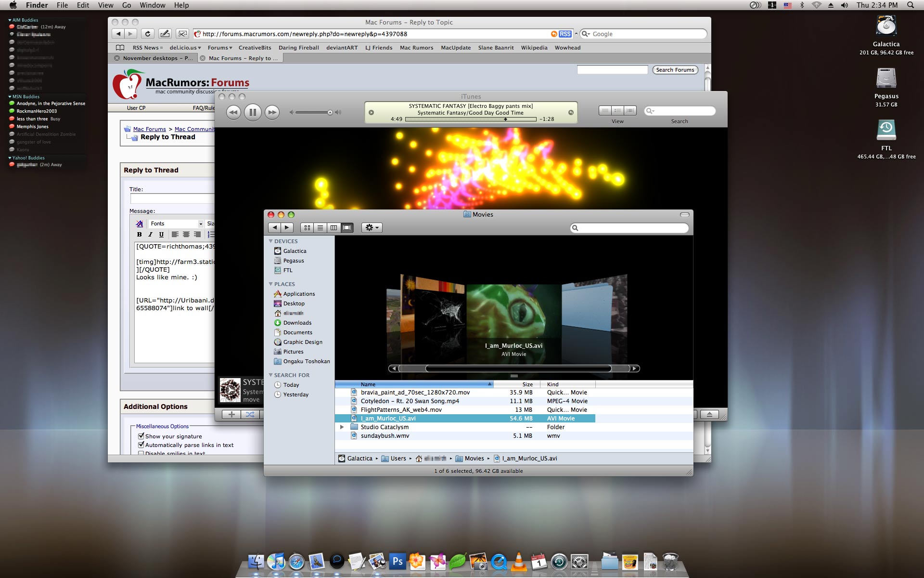Pause playback in iTunes
The width and height of the screenshot is (924, 578).
tap(253, 112)
